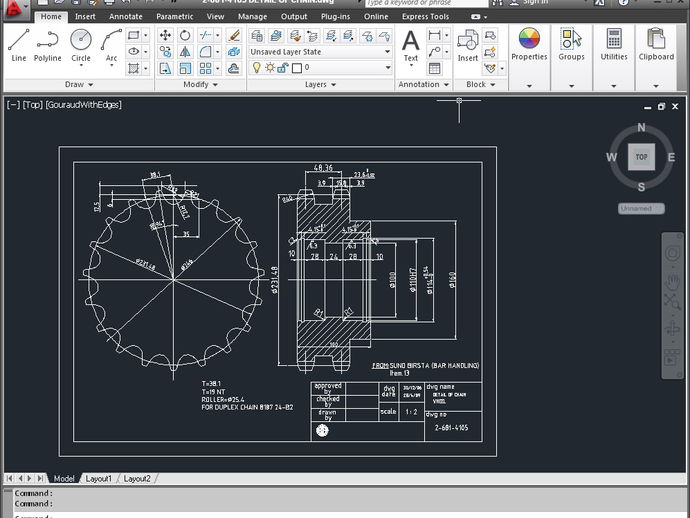Switch to the Home ribbon tab

tap(51, 17)
